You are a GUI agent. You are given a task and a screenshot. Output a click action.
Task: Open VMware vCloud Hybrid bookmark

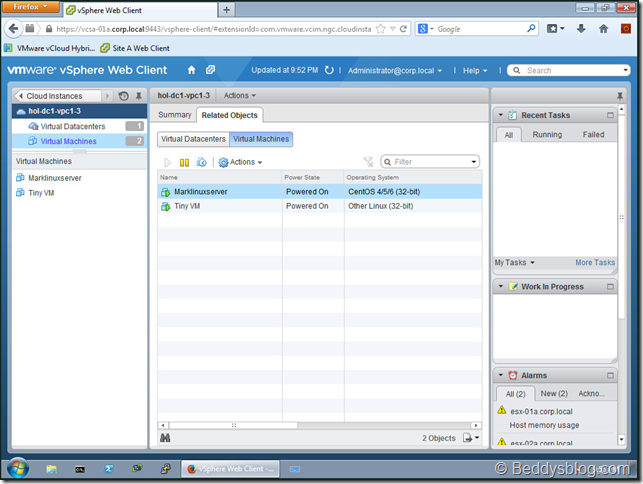(x=50, y=48)
